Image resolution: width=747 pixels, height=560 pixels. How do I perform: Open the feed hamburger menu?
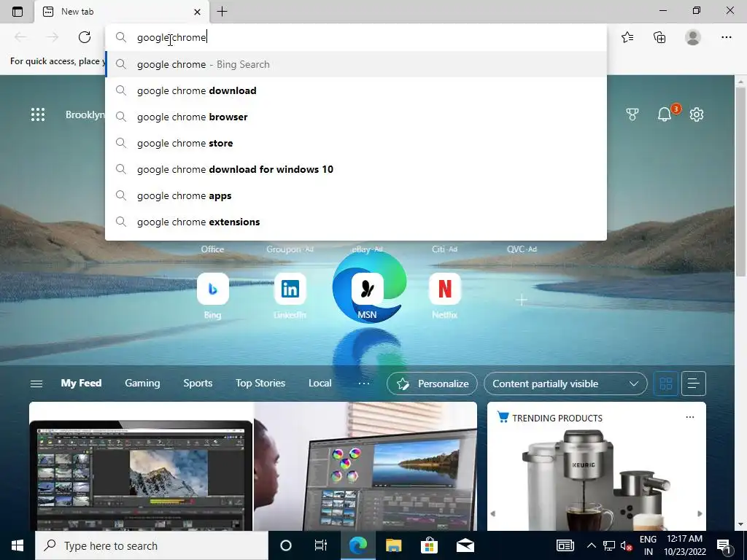click(36, 384)
